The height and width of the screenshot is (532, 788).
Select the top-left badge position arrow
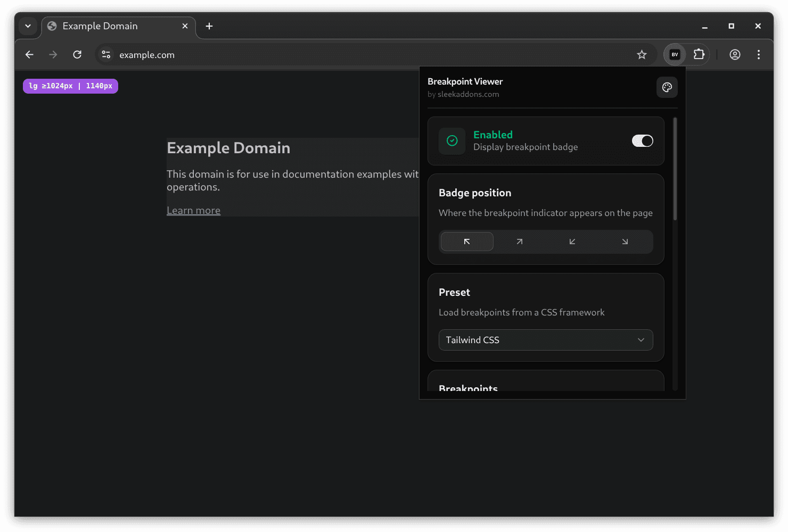[466, 242]
